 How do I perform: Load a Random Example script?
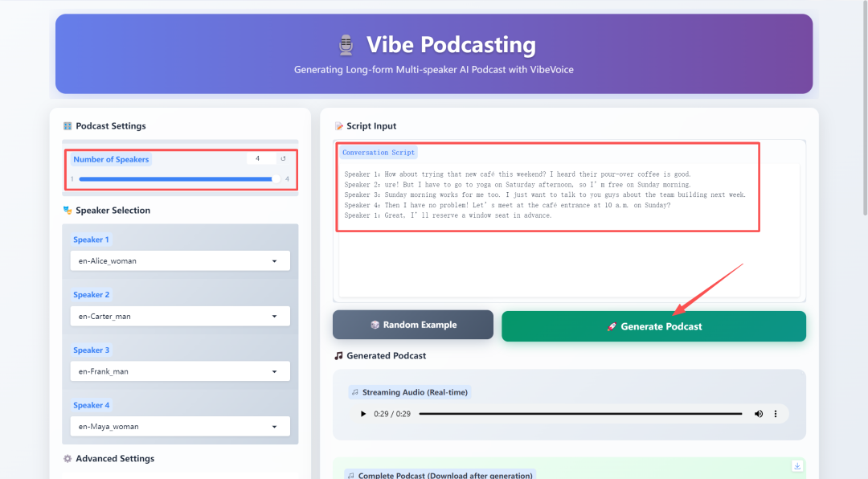[x=413, y=325]
